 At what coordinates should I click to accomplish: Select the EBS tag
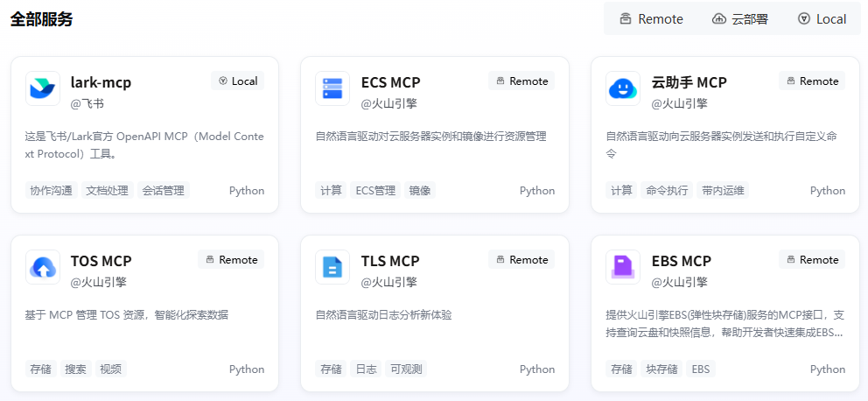701,369
